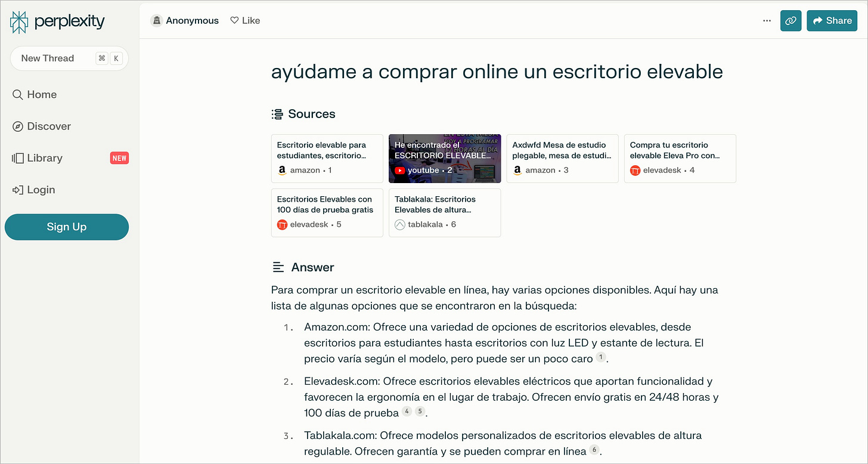
Task: Click citation 6 after 'comprar en línea'
Action: 594,450
